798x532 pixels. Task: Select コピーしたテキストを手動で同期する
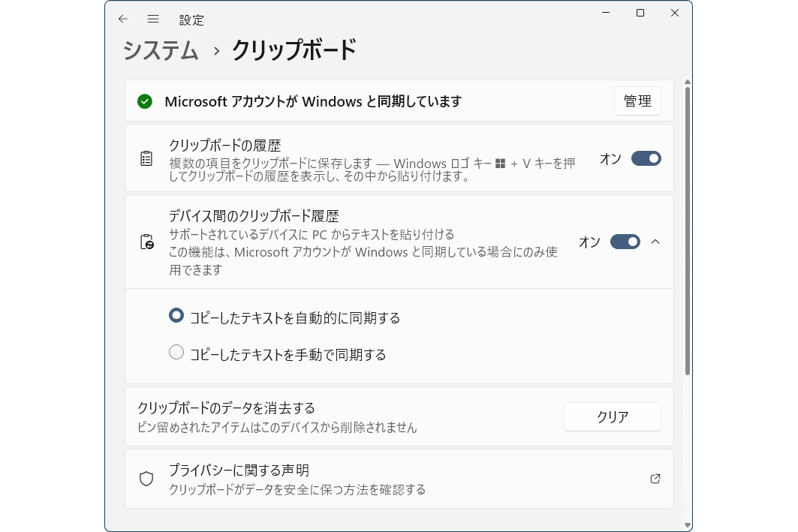(176, 351)
